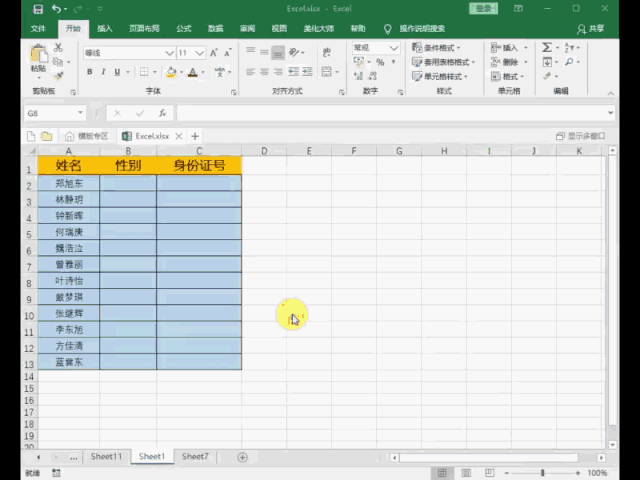Click the Page Layout view icon in status bar
Image resolution: width=640 pixels, height=480 pixels.
click(x=466, y=473)
